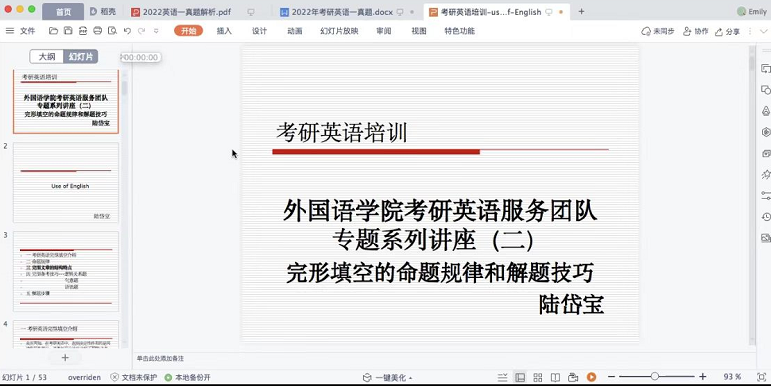
Task: Click the zoom slider handle
Action: (x=654, y=377)
